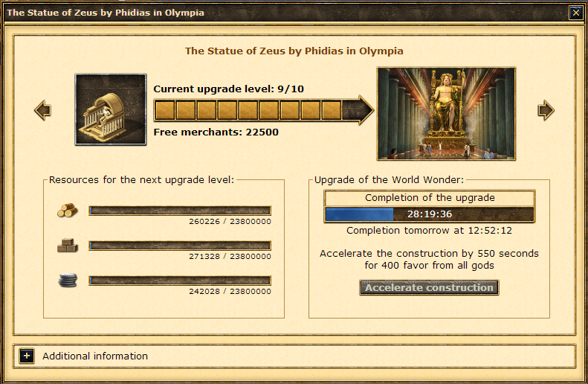Screen dimensions: 588x384
Task: Click the stone resource progress bar
Action: click(x=180, y=246)
